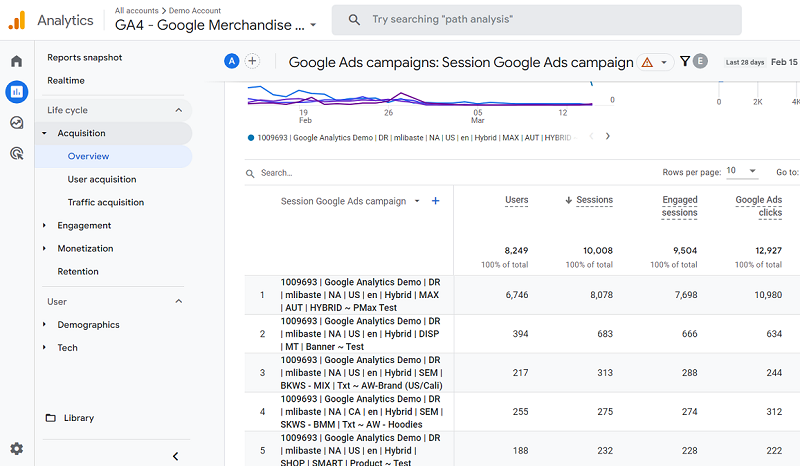The height and width of the screenshot is (466, 800).
Task: Click the Sessions sort arrow
Action: click(568, 200)
